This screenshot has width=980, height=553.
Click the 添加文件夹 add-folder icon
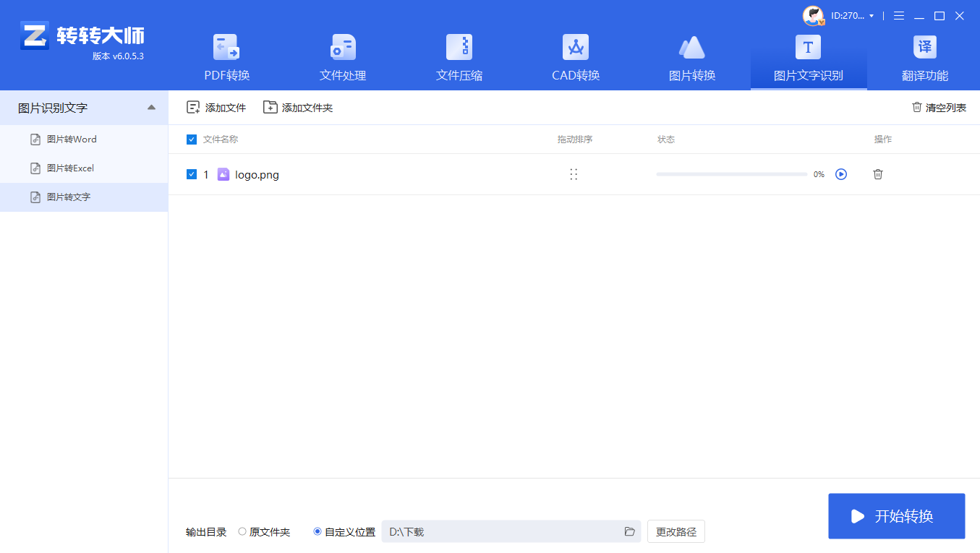270,108
